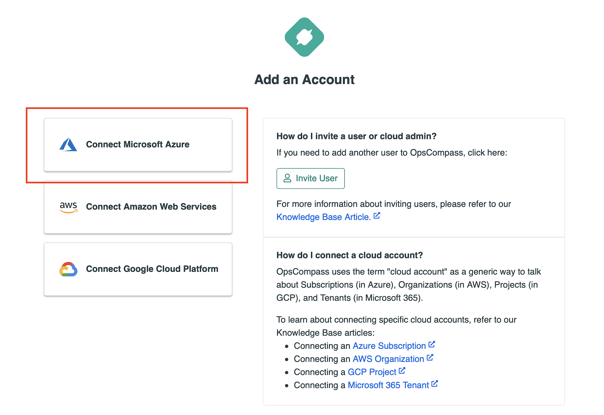The height and width of the screenshot is (415, 604).
Task: Click external link icon beside AWS Organization
Action: tap(430, 358)
